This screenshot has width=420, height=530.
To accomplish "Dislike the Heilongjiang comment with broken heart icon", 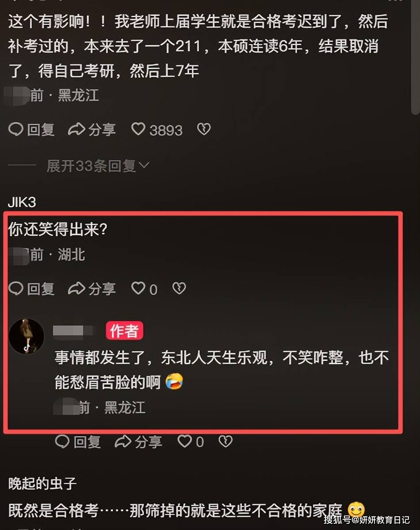I will [204, 129].
